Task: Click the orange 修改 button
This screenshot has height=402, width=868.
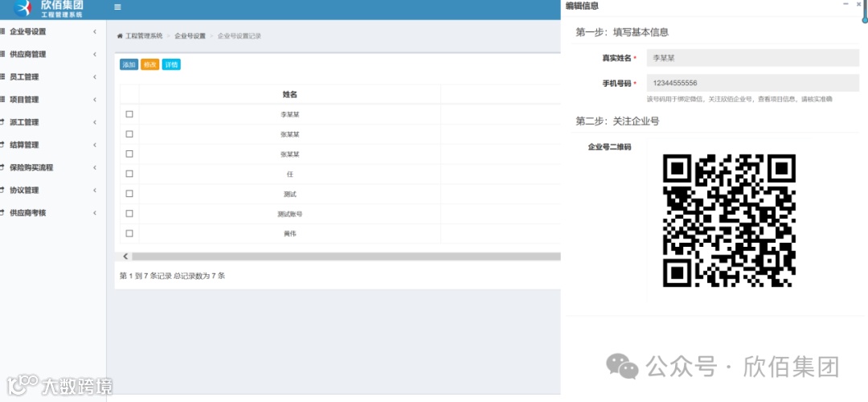Action: (150, 65)
